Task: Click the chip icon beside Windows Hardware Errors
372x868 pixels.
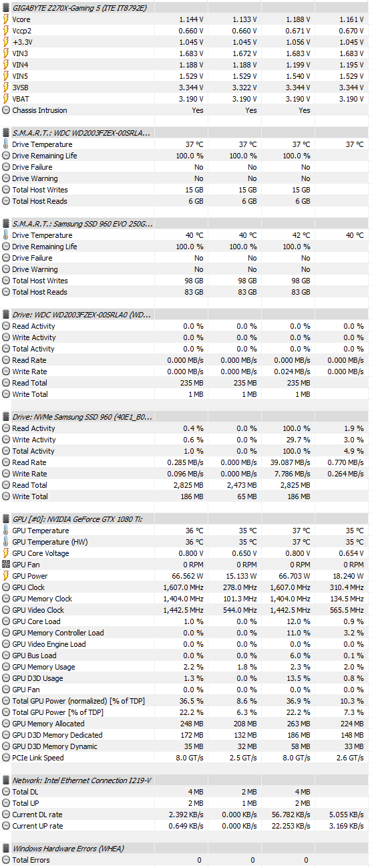Action: coord(6,849)
